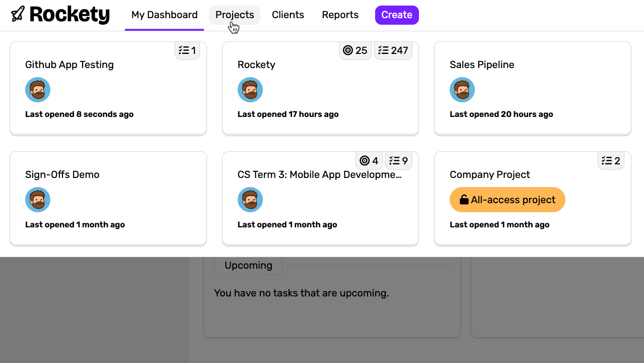Click the avatar on Sales Pipeline card
This screenshot has width=644, height=363.
pos(462,90)
